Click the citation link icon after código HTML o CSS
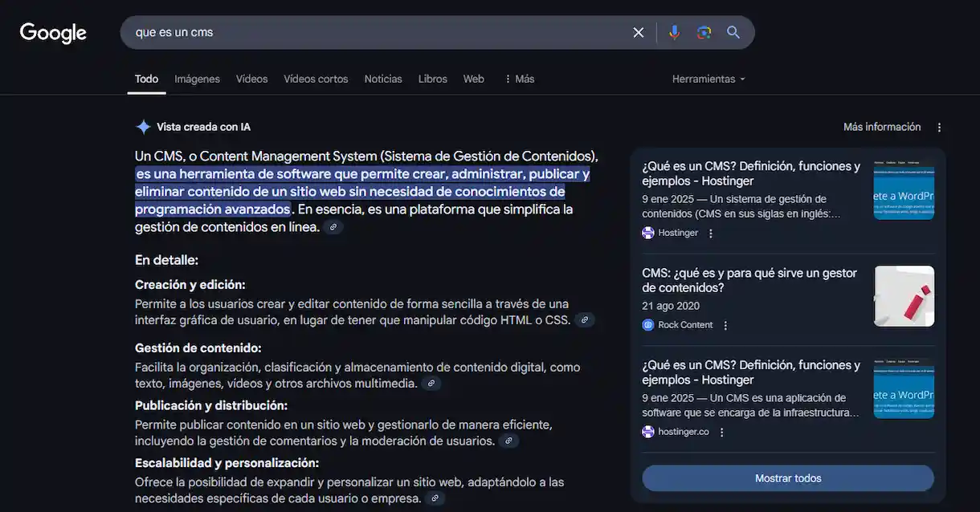This screenshot has width=980, height=512. click(x=585, y=319)
